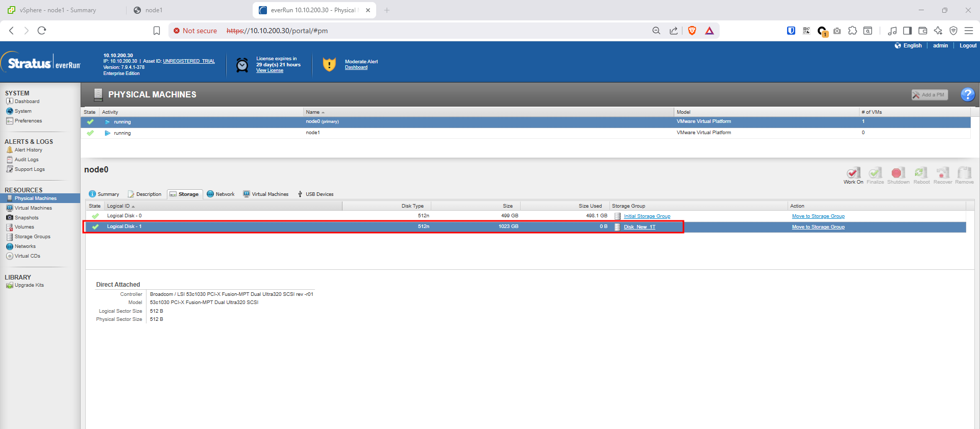Click the View License link
Image resolution: width=980 pixels, height=429 pixels.
269,71
